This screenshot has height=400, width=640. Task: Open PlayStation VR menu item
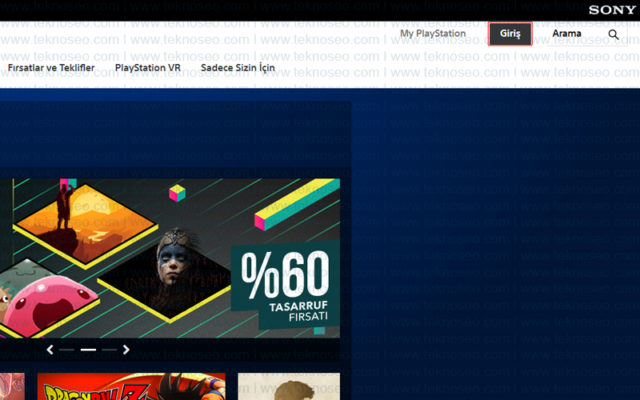point(148,68)
